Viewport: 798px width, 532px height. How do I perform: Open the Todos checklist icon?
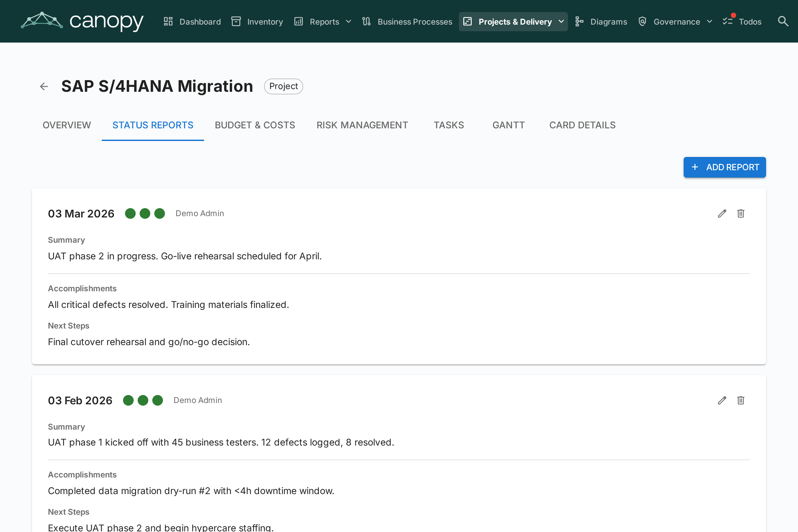point(728,21)
